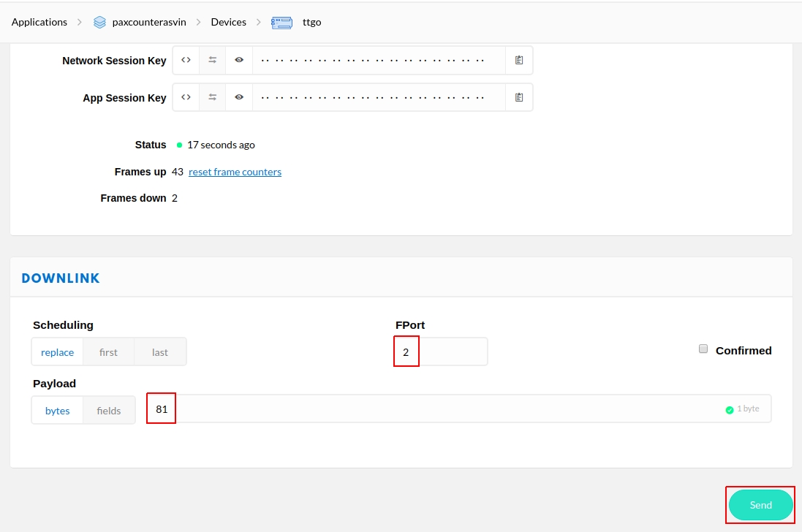Copy the App Session Key to clipboard
This screenshot has width=802, height=532.
coord(519,97)
